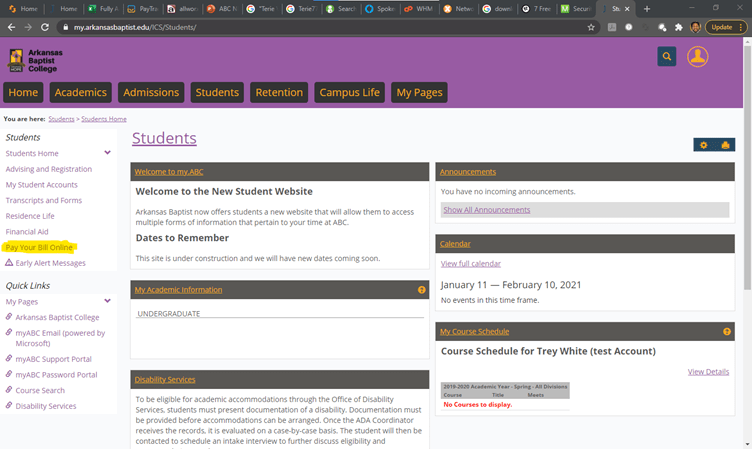The height and width of the screenshot is (449, 752).
Task: Click the orange user profile icon
Action: (x=697, y=57)
